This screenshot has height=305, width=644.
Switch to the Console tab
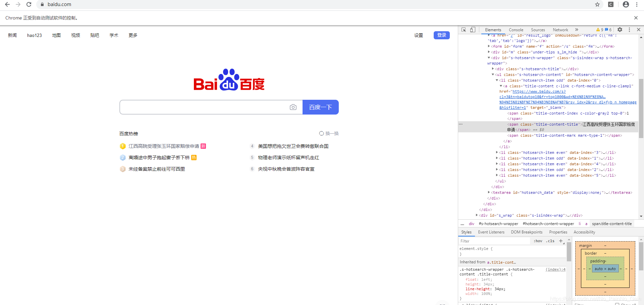pos(516,30)
